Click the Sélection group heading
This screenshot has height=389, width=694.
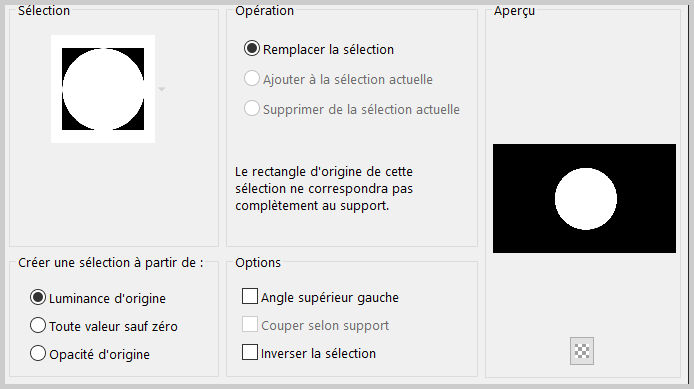click(44, 11)
